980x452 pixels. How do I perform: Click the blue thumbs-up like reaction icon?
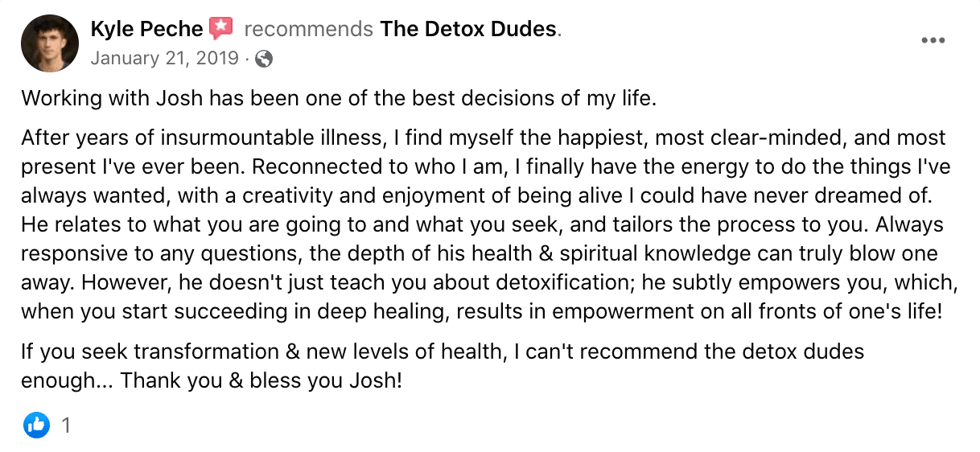pyautogui.click(x=36, y=425)
